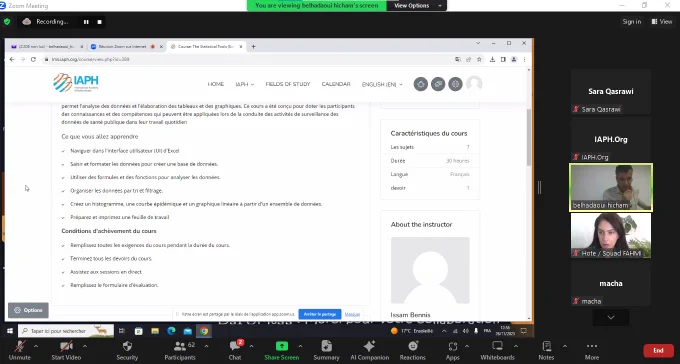Click the Masquer link

click(352, 314)
